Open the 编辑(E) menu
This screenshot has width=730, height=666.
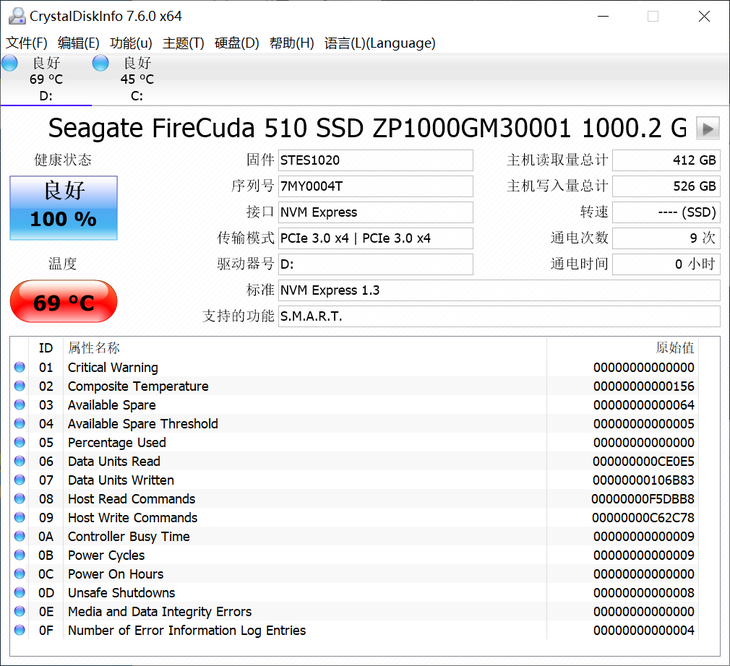pyautogui.click(x=78, y=43)
